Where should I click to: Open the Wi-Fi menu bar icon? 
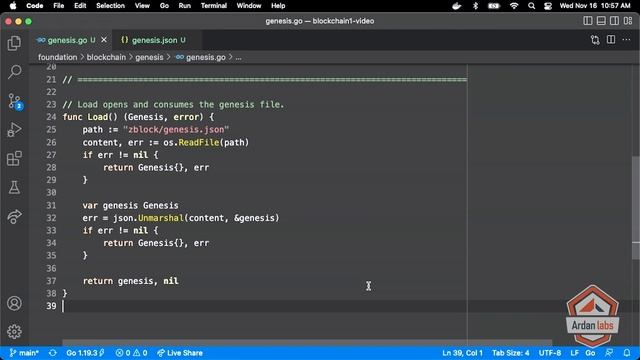coord(514,6)
